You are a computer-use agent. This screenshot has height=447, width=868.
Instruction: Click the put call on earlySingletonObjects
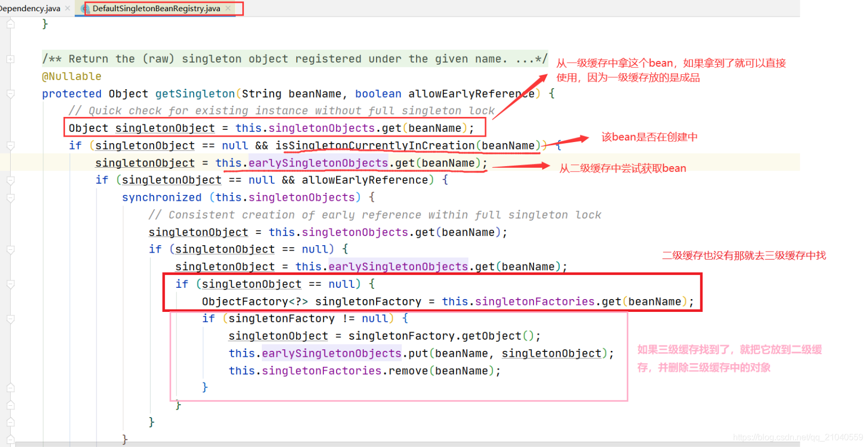pos(418,353)
